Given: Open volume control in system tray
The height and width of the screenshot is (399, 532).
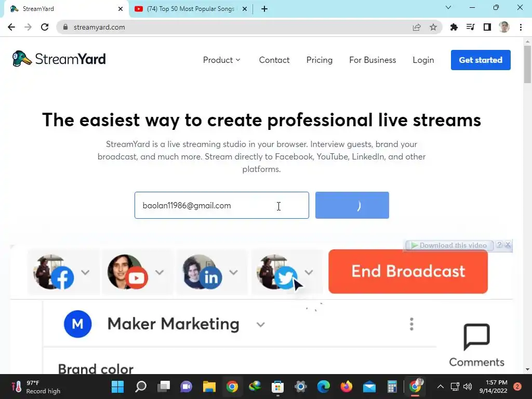Looking at the screenshot, I should click(468, 387).
